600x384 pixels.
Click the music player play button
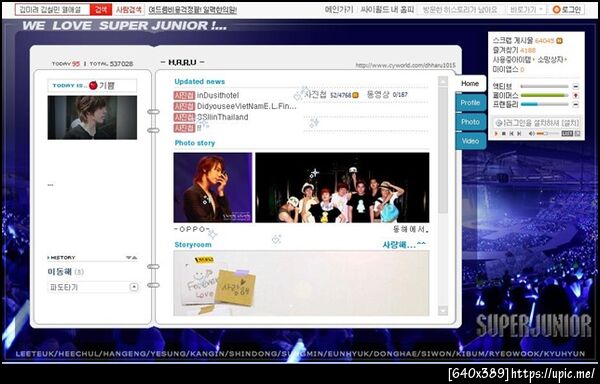pos(497,133)
